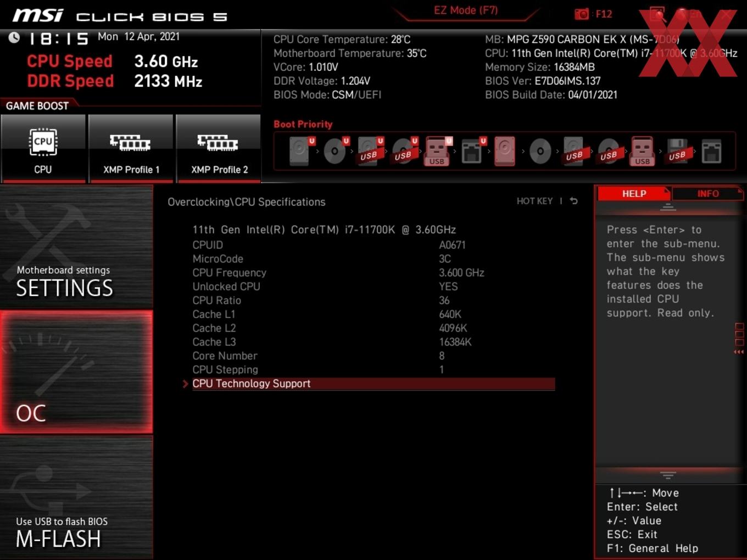747x560 pixels.
Task: Click BIOS Mode CSM/UEFI text
Action: pos(327,94)
